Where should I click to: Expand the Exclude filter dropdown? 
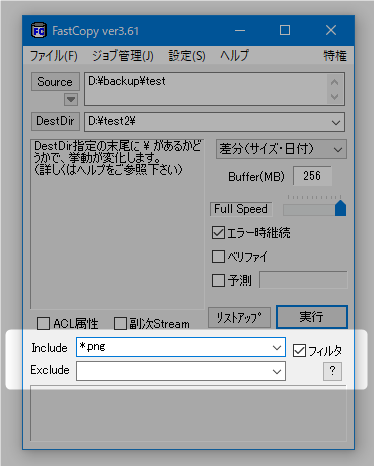point(277,371)
